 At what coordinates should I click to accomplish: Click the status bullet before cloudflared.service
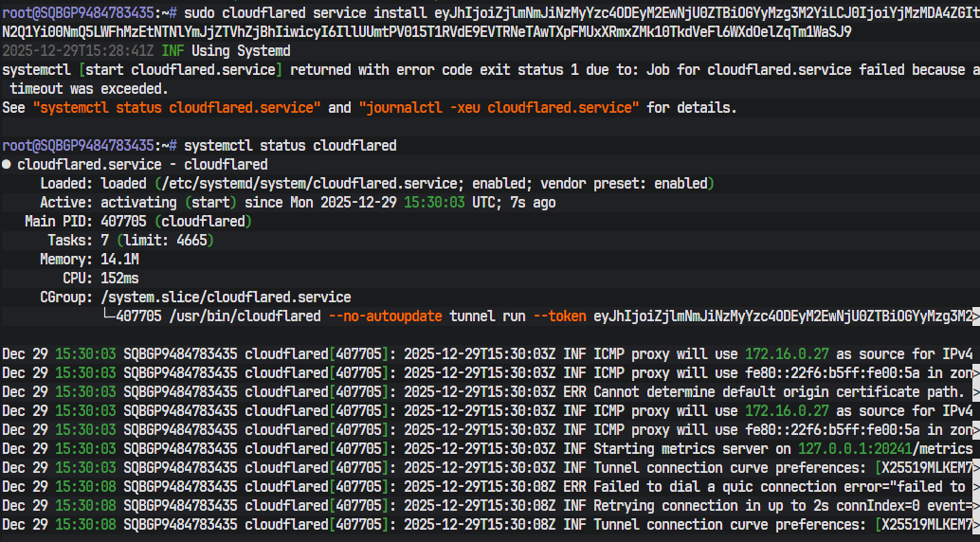(x=7, y=165)
